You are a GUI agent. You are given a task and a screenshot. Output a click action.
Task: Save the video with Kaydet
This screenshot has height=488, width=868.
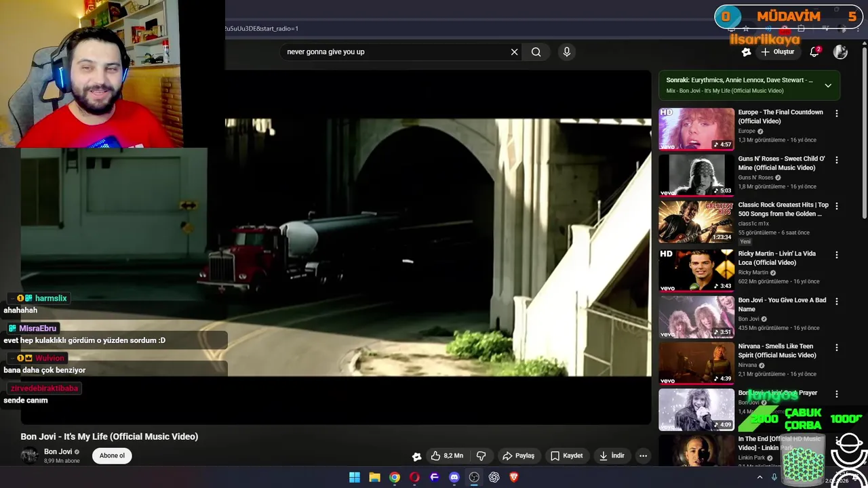(566, 455)
